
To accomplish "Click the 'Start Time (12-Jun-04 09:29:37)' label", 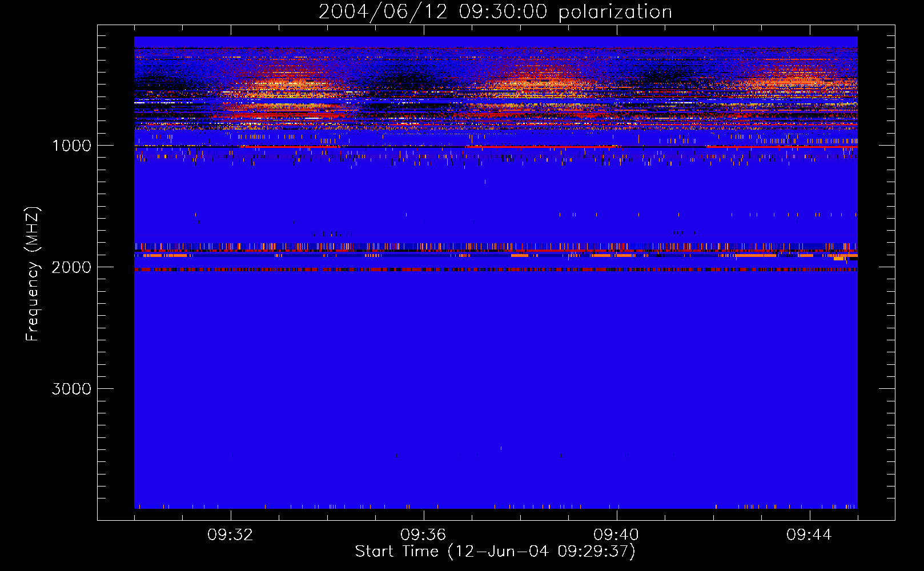I will coord(495,552).
